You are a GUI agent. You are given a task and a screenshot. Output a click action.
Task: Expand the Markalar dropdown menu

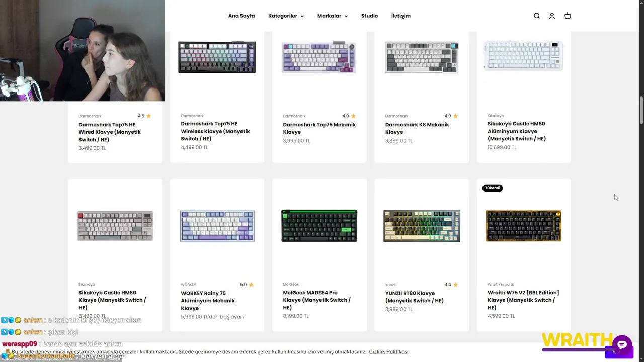click(333, 16)
